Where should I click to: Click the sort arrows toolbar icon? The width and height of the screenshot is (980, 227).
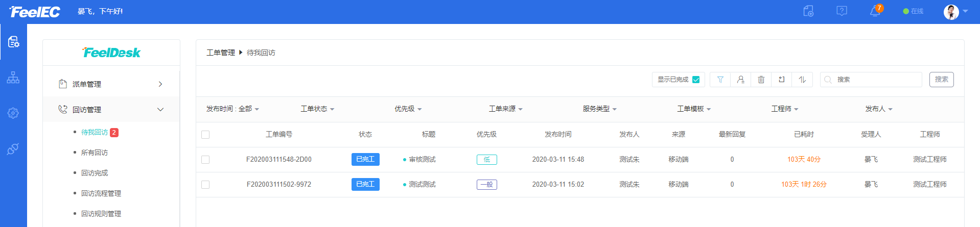pos(802,80)
